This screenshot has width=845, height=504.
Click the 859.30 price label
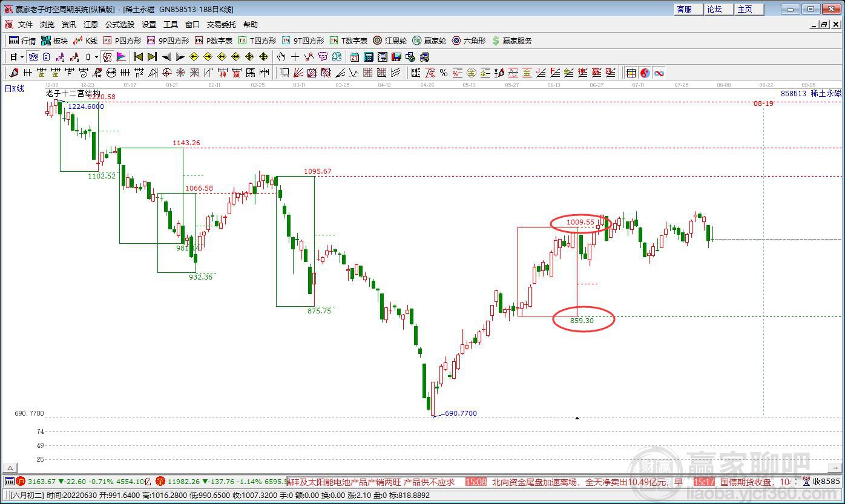pos(582,321)
